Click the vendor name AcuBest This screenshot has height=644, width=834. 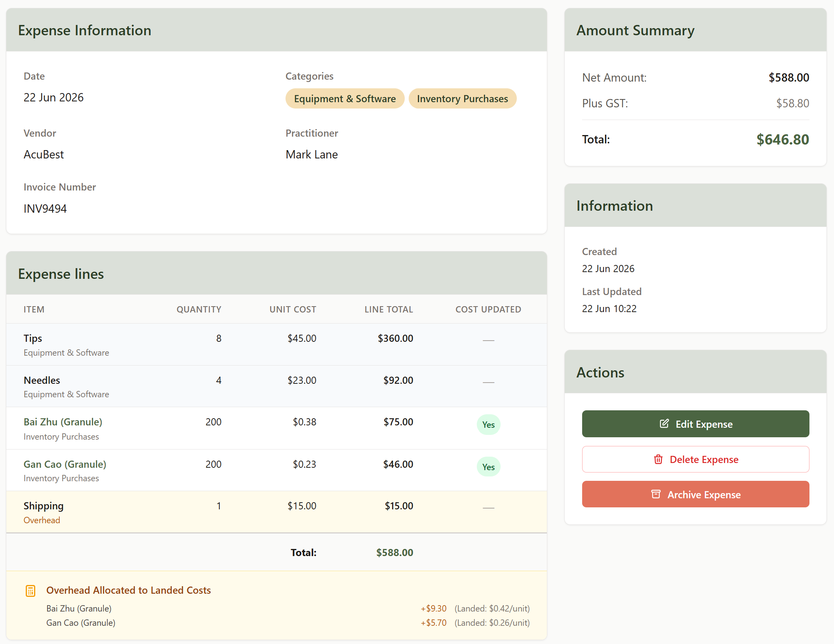click(44, 154)
